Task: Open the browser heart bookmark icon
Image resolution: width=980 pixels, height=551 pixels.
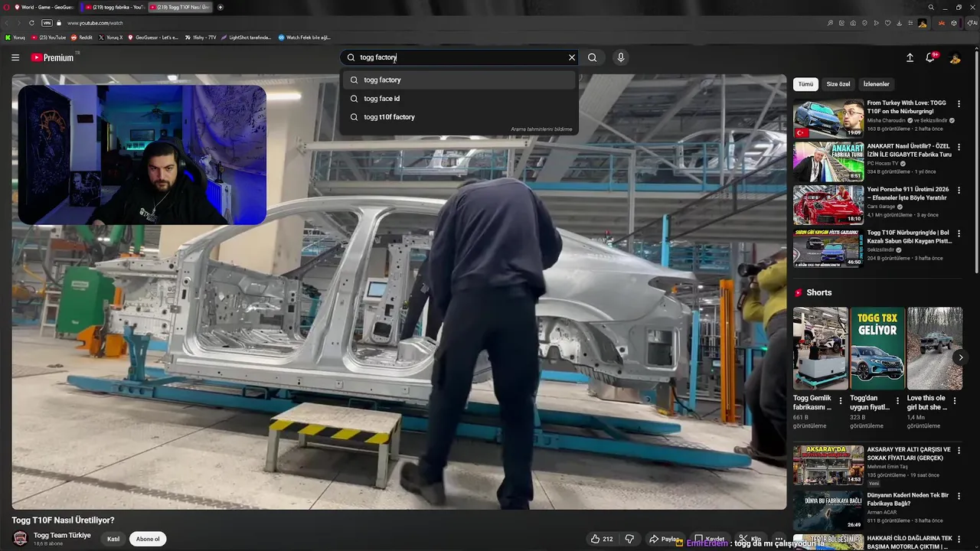Action: [887, 23]
